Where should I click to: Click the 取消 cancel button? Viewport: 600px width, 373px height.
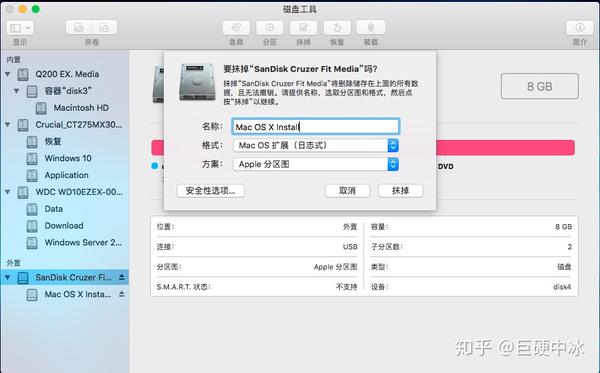[x=347, y=191]
